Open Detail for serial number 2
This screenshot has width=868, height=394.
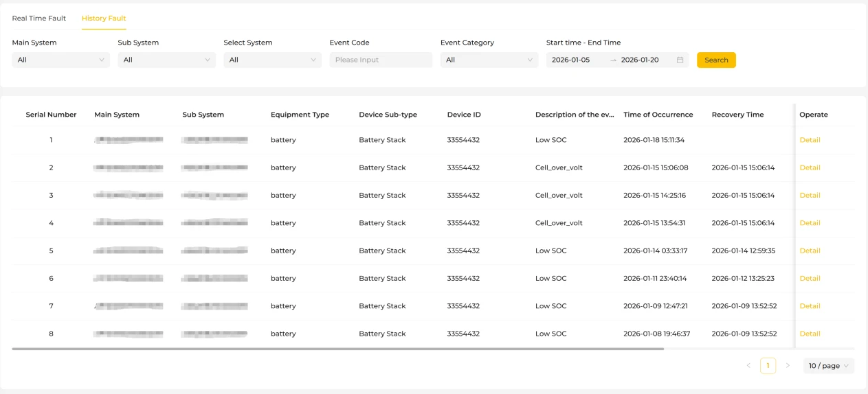pyautogui.click(x=810, y=167)
